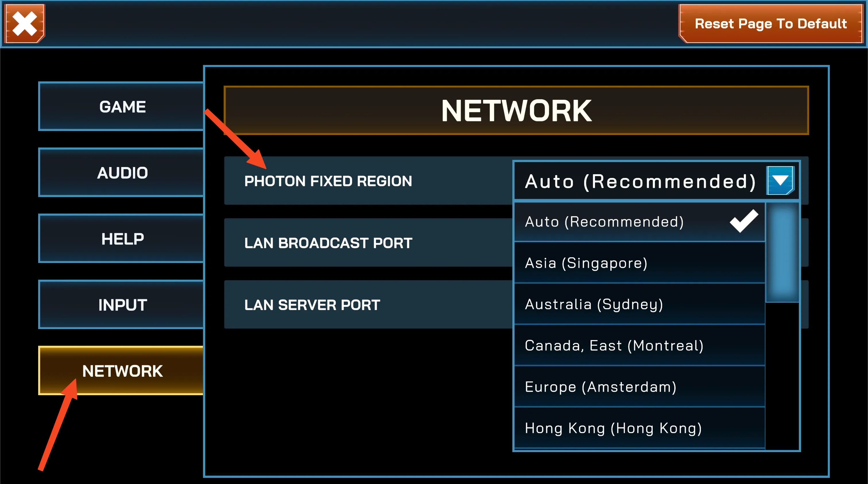Image resolution: width=868 pixels, height=484 pixels.
Task: Select the highlighted NETWORK tab
Action: (122, 371)
